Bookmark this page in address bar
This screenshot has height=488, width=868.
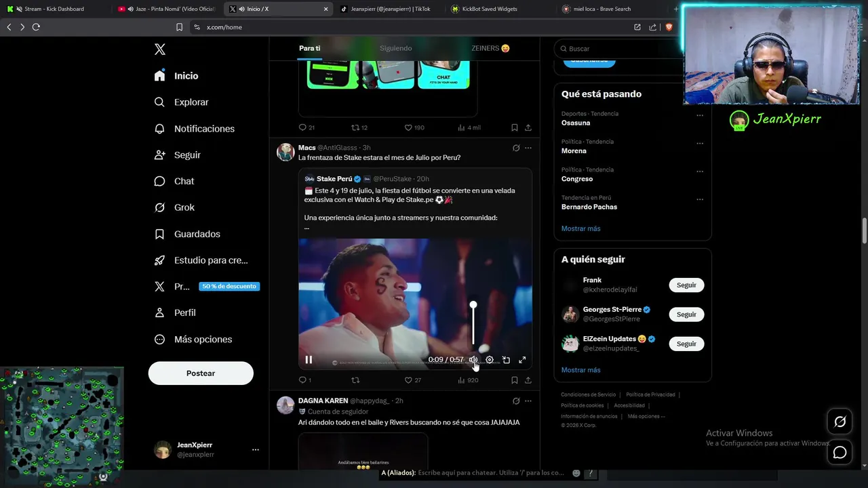coord(179,27)
